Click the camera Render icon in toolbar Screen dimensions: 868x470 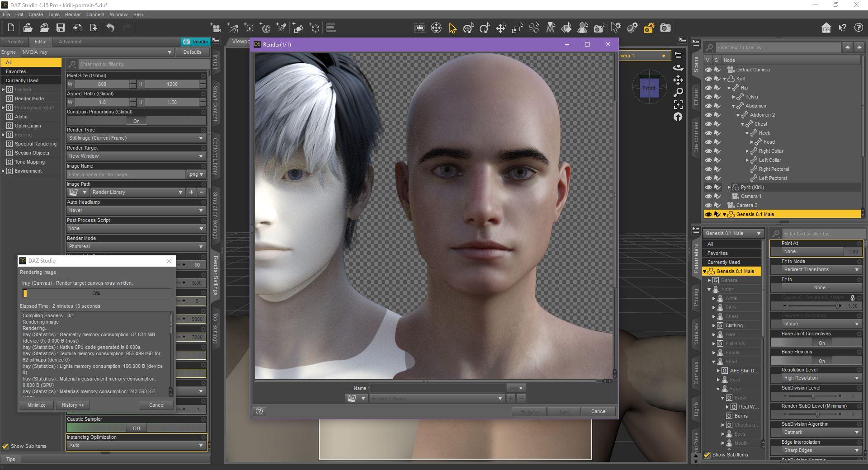(x=665, y=28)
